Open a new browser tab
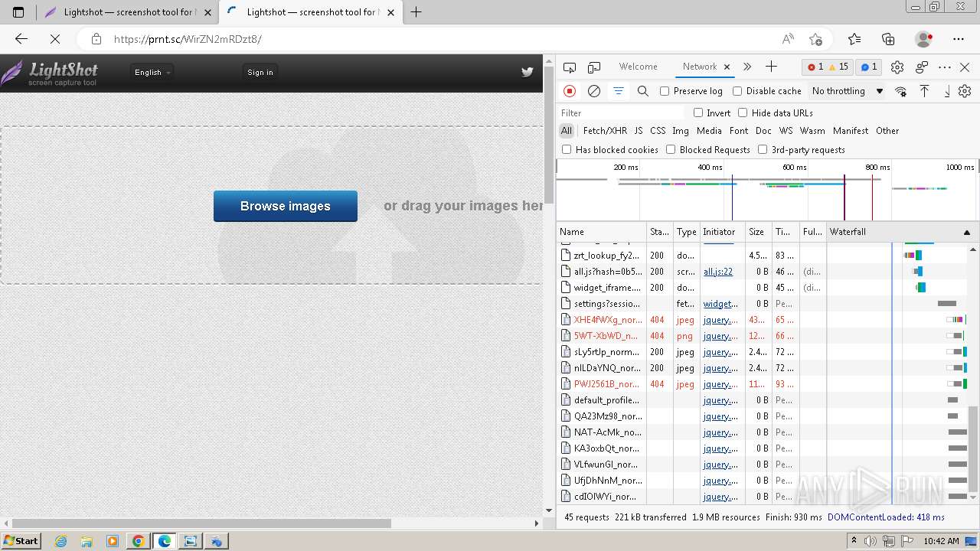Viewport: 980px width, 551px height. [416, 11]
